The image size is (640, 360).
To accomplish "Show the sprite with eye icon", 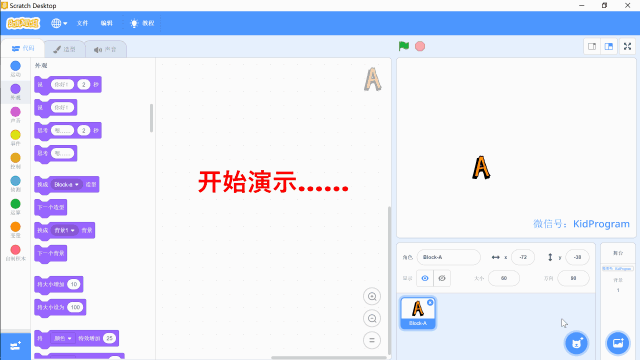I will [425, 278].
